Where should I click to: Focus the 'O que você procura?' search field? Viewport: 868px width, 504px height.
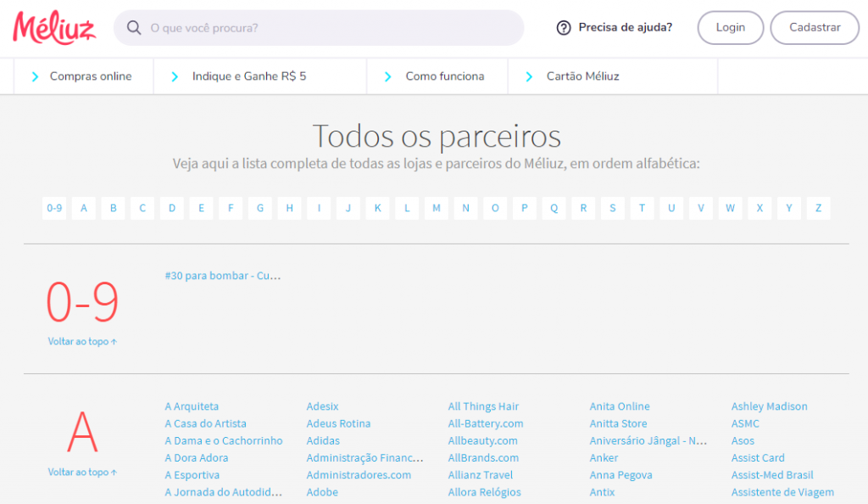click(319, 28)
